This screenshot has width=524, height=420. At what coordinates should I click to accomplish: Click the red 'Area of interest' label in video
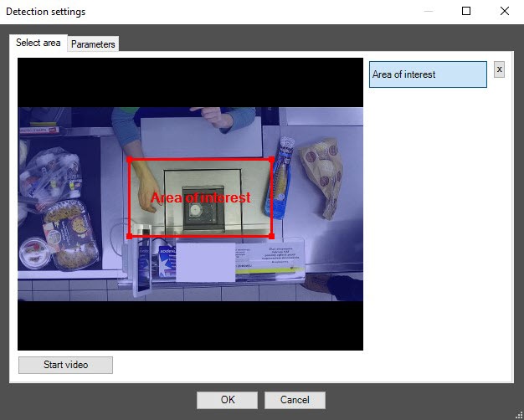(x=201, y=197)
